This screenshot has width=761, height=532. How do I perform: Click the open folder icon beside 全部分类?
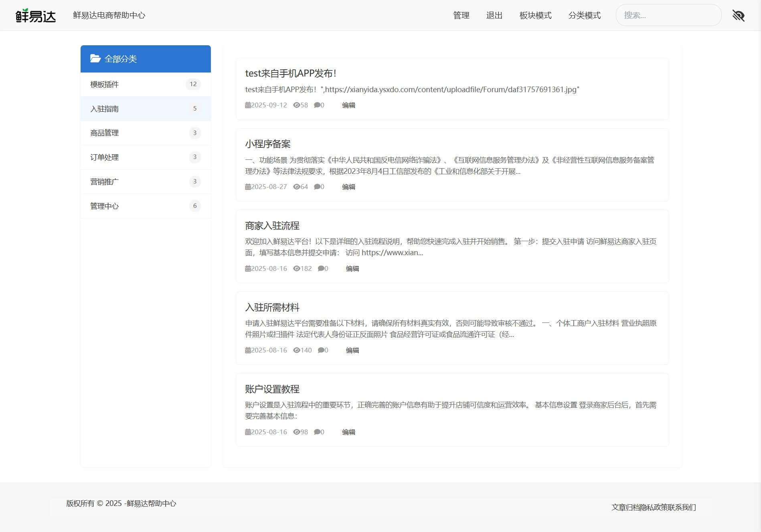pos(95,59)
